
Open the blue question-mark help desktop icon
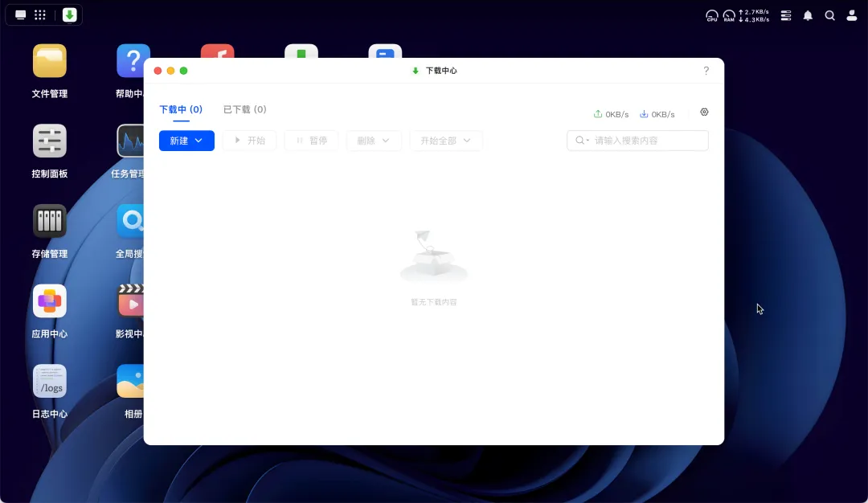(130, 61)
